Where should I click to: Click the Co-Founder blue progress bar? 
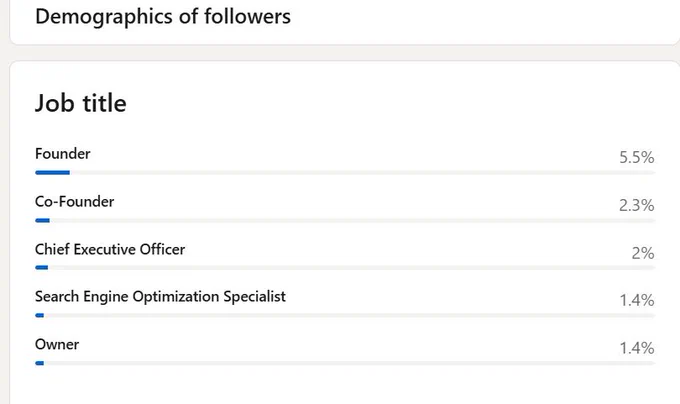click(x=42, y=220)
